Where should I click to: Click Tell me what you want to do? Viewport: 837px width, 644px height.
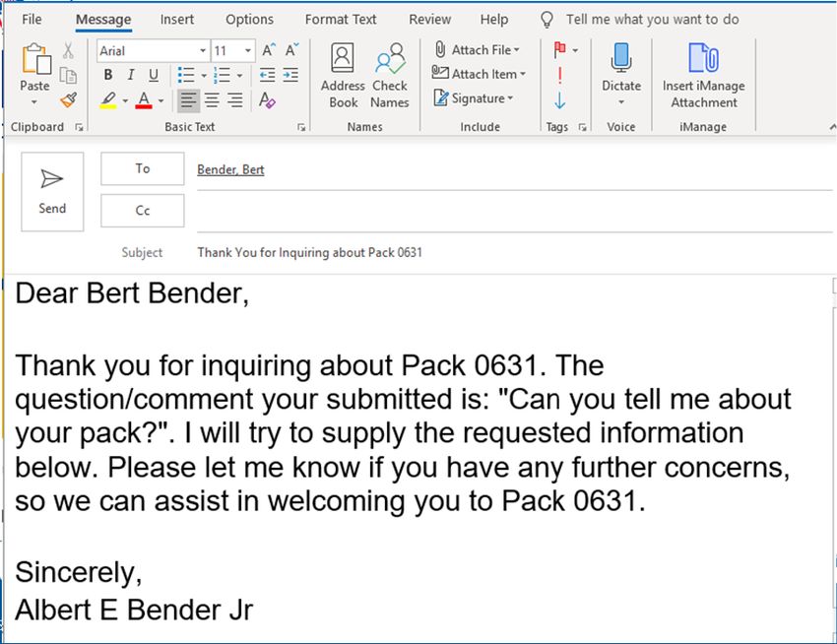pos(652,20)
